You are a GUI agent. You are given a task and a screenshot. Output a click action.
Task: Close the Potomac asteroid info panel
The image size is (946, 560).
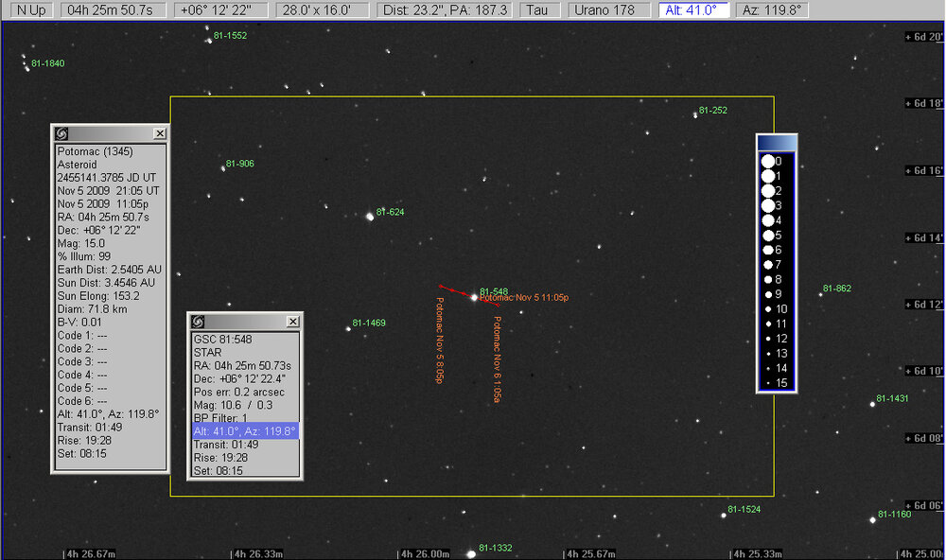tap(160, 133)
